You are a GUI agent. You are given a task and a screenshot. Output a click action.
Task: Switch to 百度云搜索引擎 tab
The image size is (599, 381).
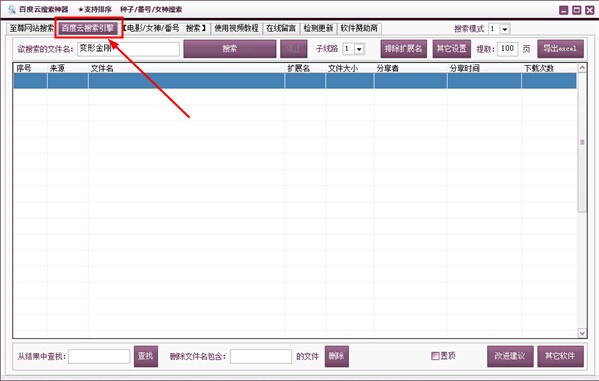pyautogui.click(x=89, y=28)
